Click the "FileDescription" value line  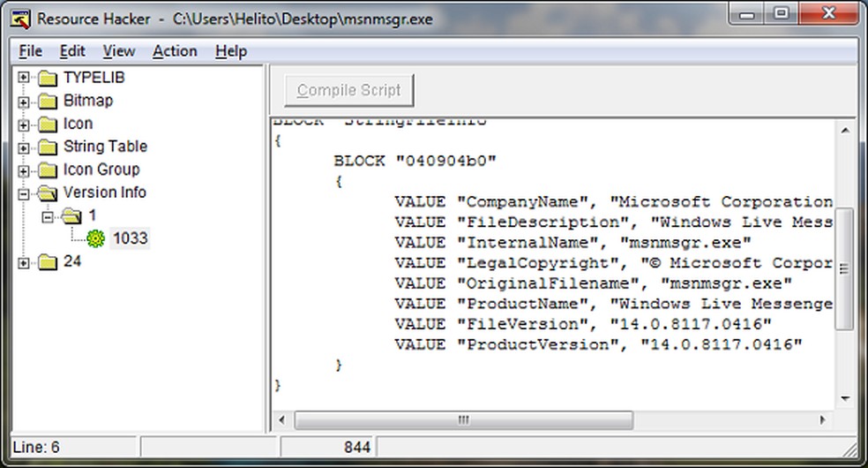pos(613,223)
